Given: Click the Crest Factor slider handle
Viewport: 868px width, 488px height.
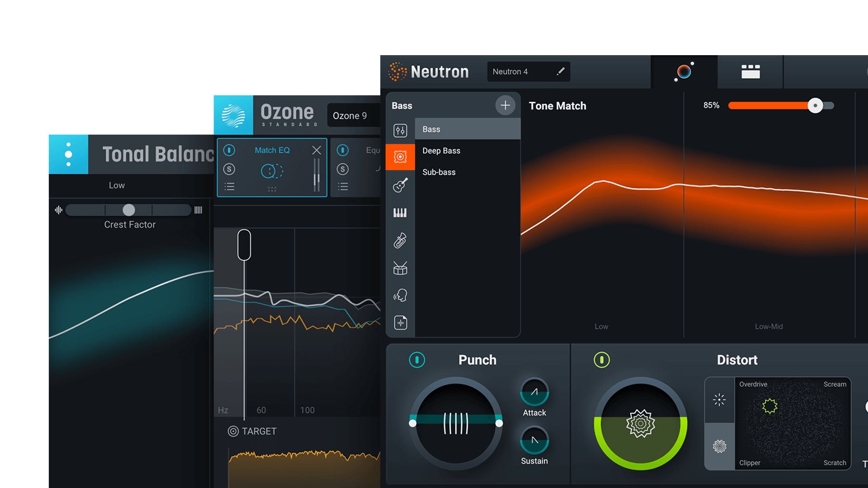Looking at the screenshot, I should click(129, 210).
